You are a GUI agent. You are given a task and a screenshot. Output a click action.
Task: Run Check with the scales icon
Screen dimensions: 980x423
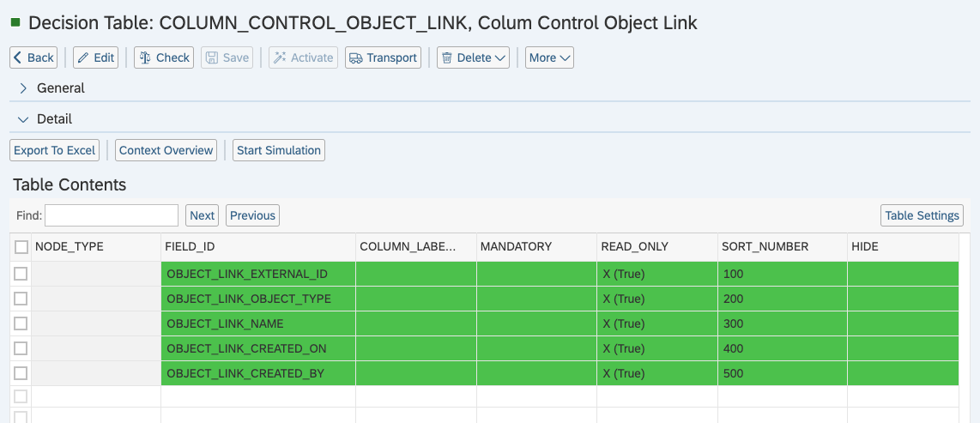click(164, 57)
